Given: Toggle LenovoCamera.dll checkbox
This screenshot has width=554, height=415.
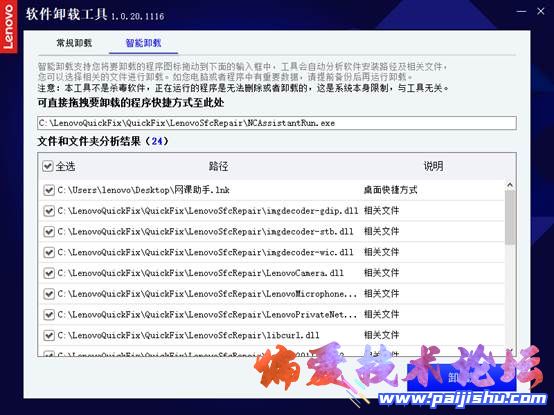Looking at the screenshot, I should tap(49, 273).
